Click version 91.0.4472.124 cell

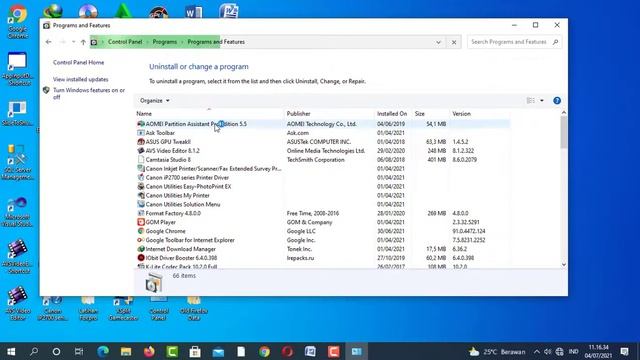pyautogui.click(x=469, y=231)
